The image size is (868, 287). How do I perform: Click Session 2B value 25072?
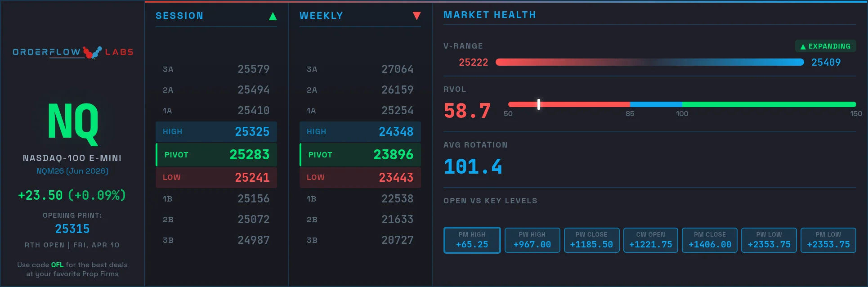click(x=254, y=220)
